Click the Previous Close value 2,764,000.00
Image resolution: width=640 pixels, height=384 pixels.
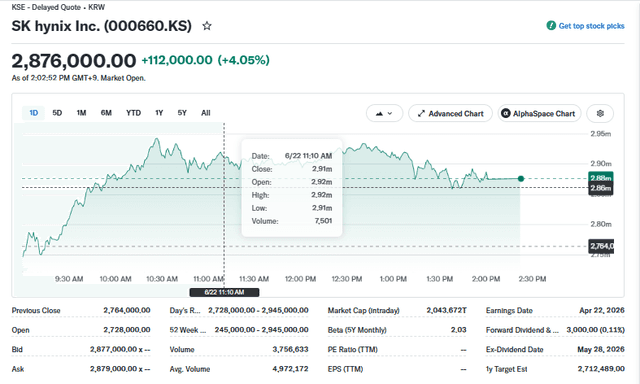(127, 310)
